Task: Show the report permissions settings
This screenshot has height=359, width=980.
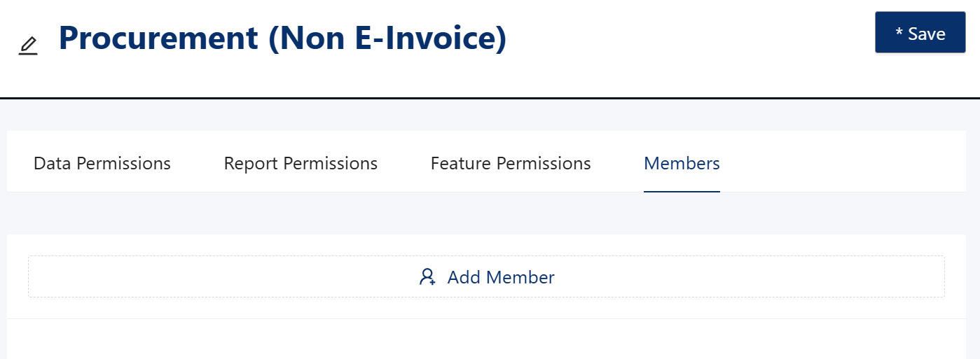Action: pos(301,163)
